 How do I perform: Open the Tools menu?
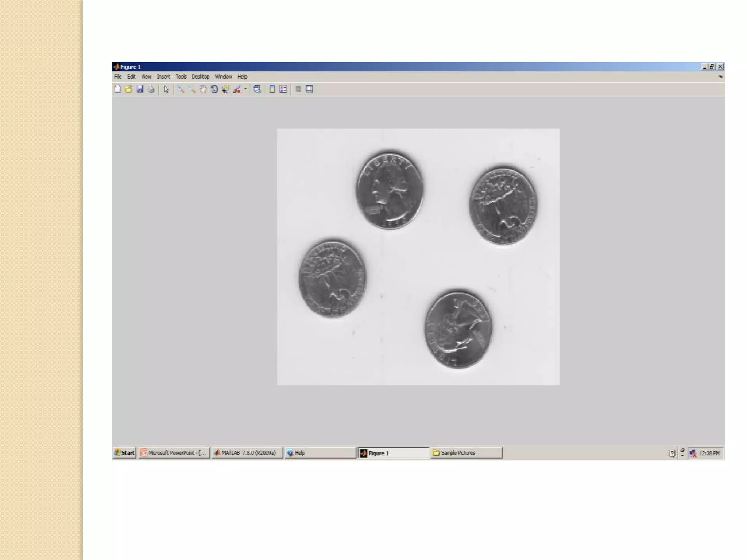(x=181, y=77)
